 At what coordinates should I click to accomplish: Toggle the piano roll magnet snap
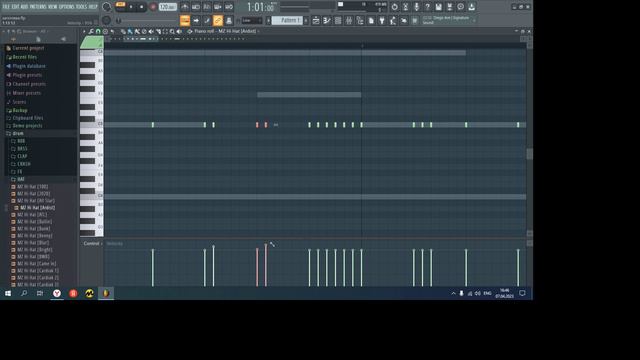coord(98,31)
